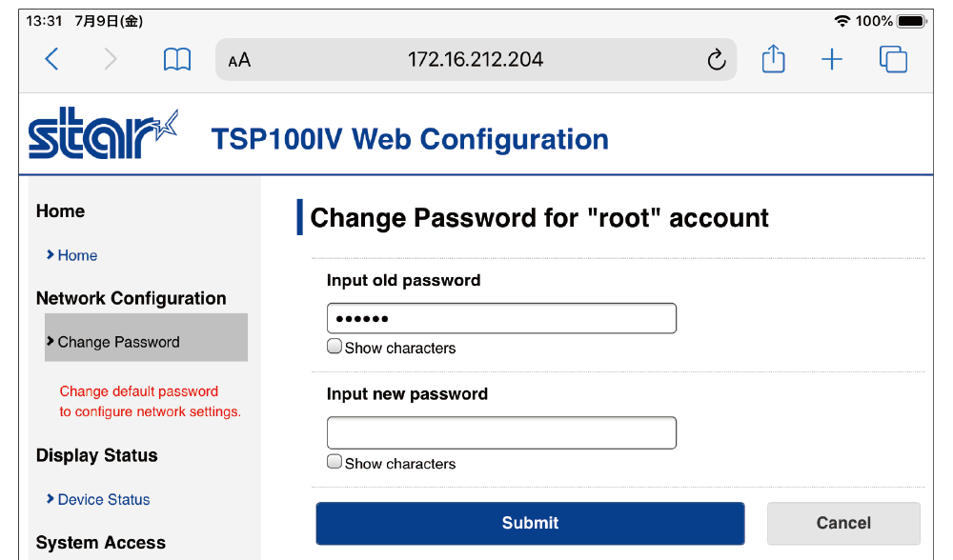Show all tabs overview icon
Image resolution: width=953 pixels, height=560 pixels.
893,60
